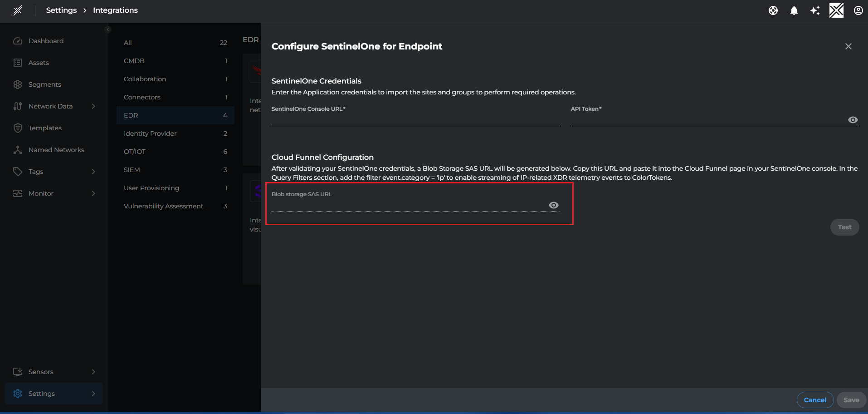Show the Blob storage SAS URL value

(x=553, y=205)
